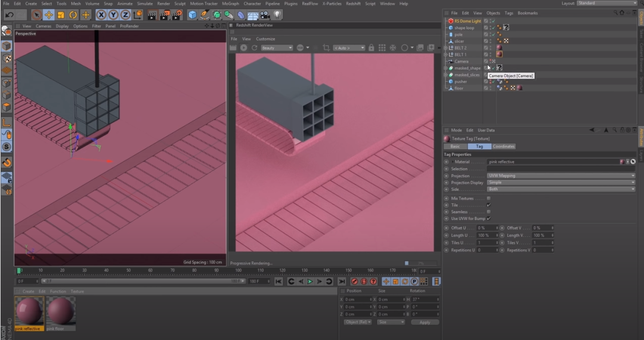Click the Undo arrow icon
Screen dimensions: 644x340
pos(10,15)
